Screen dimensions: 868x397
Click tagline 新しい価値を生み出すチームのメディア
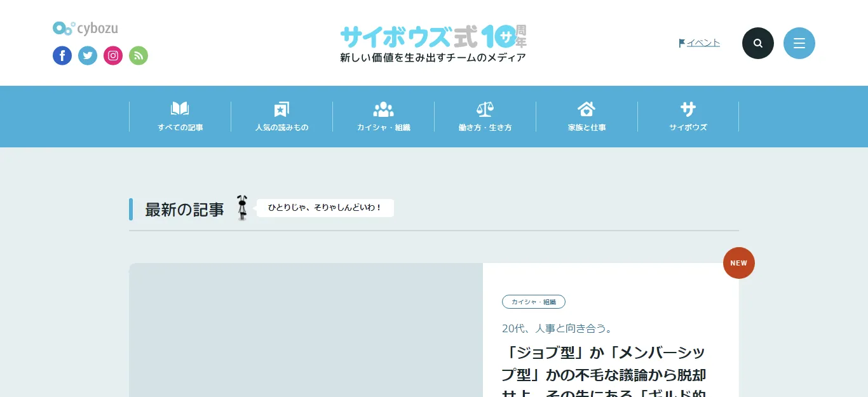[433, 58]
